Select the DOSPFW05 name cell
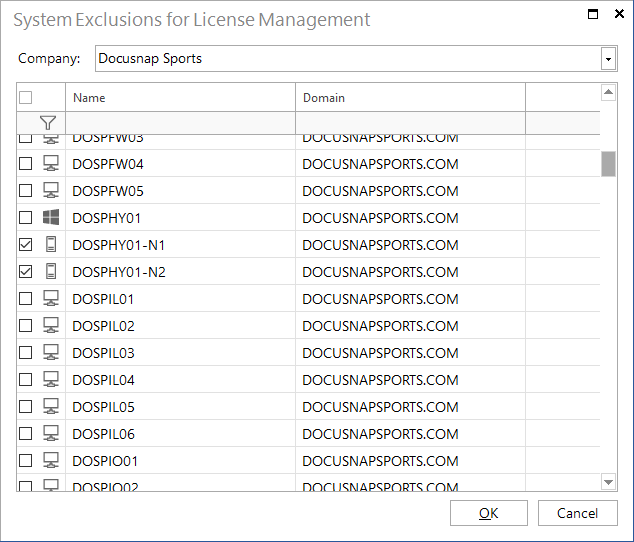This screenshot has width=634, height=542. coord(180,191)
